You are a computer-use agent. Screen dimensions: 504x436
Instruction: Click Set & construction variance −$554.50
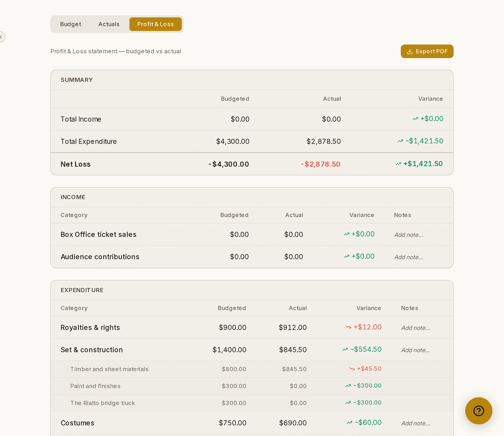pos(362,349)
